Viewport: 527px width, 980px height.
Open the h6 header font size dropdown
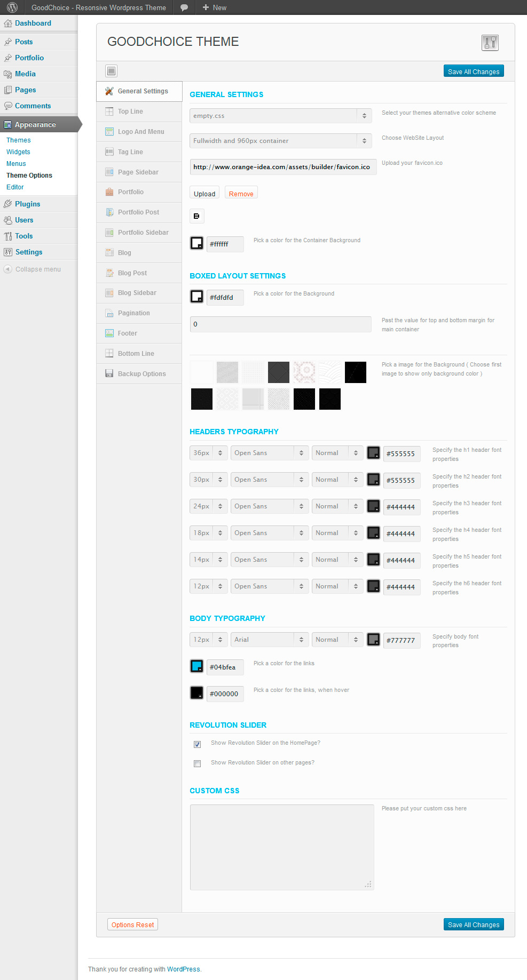[209, 586]
